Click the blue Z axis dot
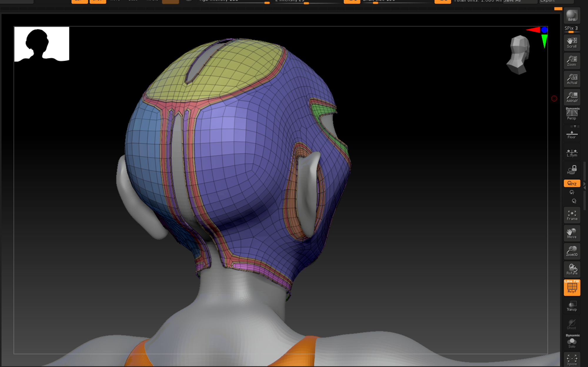The height and width of the screenshot is (367, 588). pyautogui.click(x=544, y=30)
